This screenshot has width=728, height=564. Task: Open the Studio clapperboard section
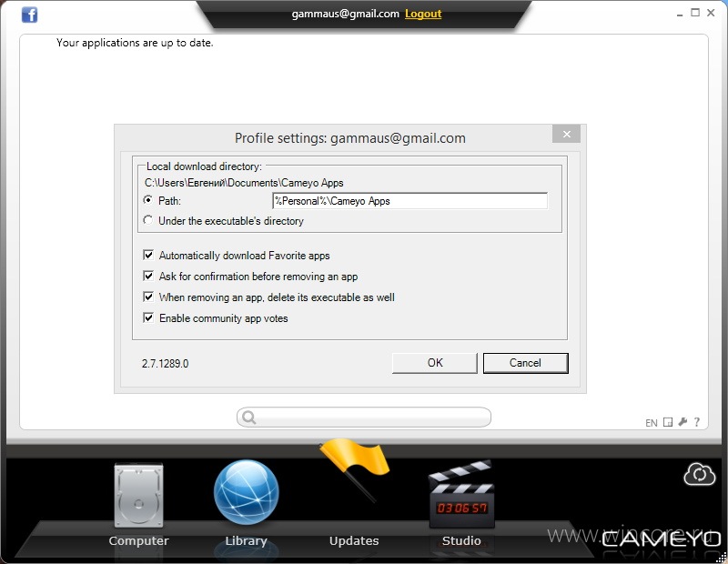pyautogui.click(x=461, y=504)
